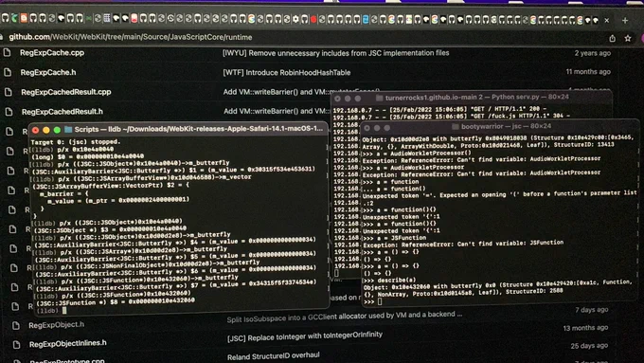Click file icon beside RegExpCachedResult.h
644x363 pixels.
tap(9, 112)
